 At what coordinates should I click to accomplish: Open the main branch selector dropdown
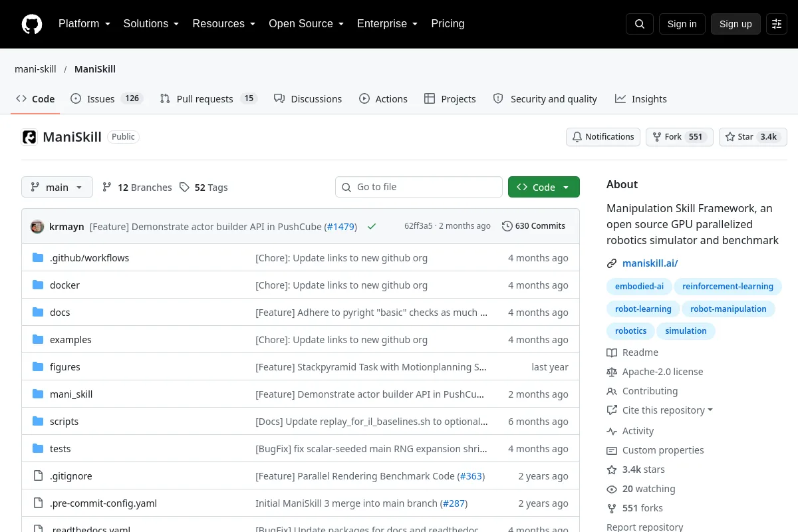pos(57,188)
